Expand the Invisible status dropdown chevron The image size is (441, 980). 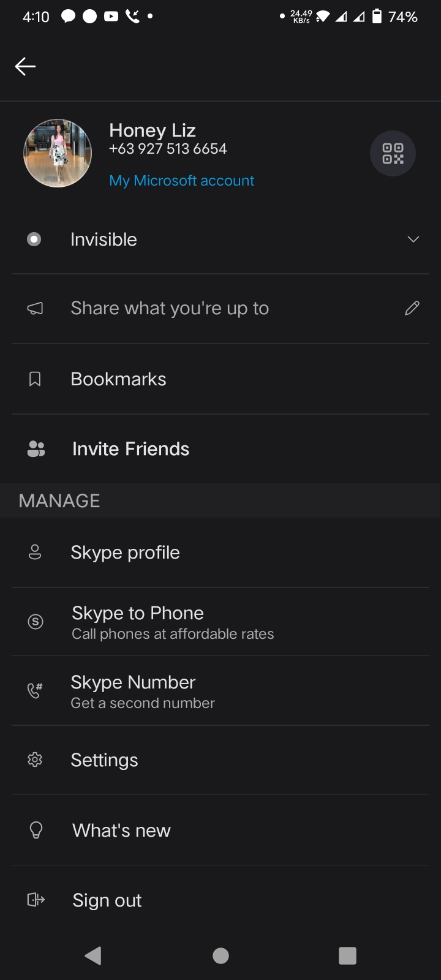(x=413, y=239)
